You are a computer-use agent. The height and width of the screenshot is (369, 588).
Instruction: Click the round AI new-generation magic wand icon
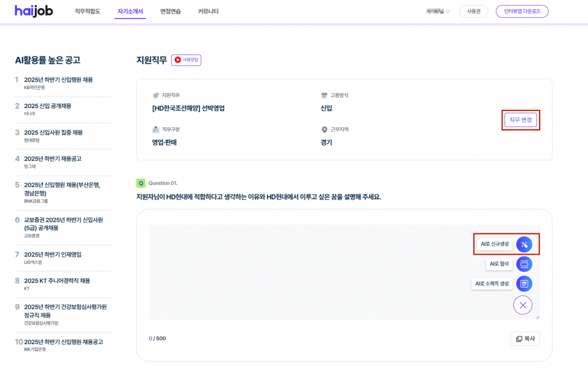(x=524, y=244)
